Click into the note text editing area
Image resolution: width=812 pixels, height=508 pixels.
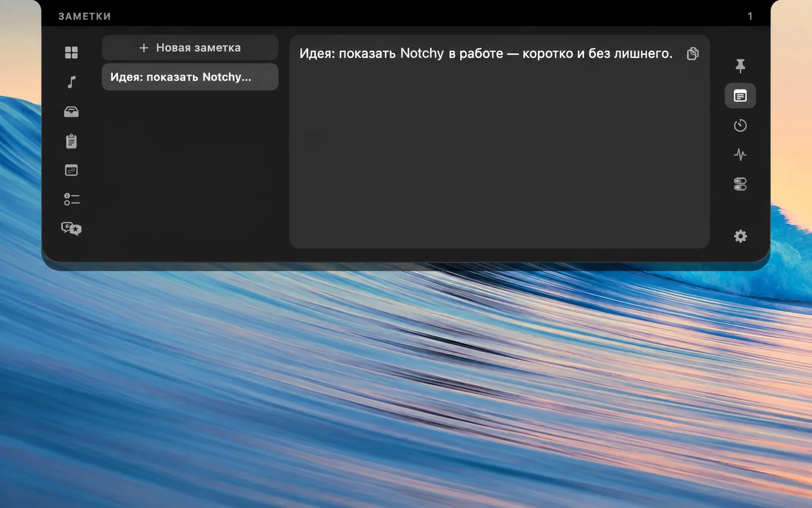coord(499,154)
